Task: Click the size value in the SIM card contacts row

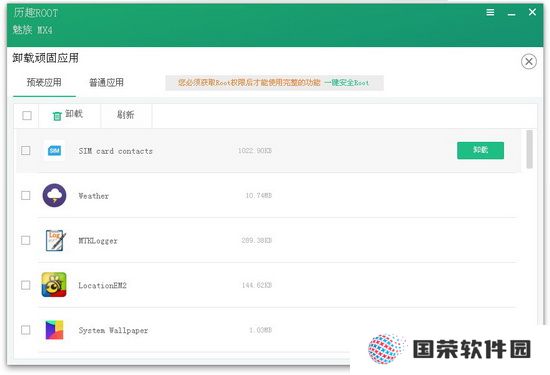Action: click(x=255, y=150)
